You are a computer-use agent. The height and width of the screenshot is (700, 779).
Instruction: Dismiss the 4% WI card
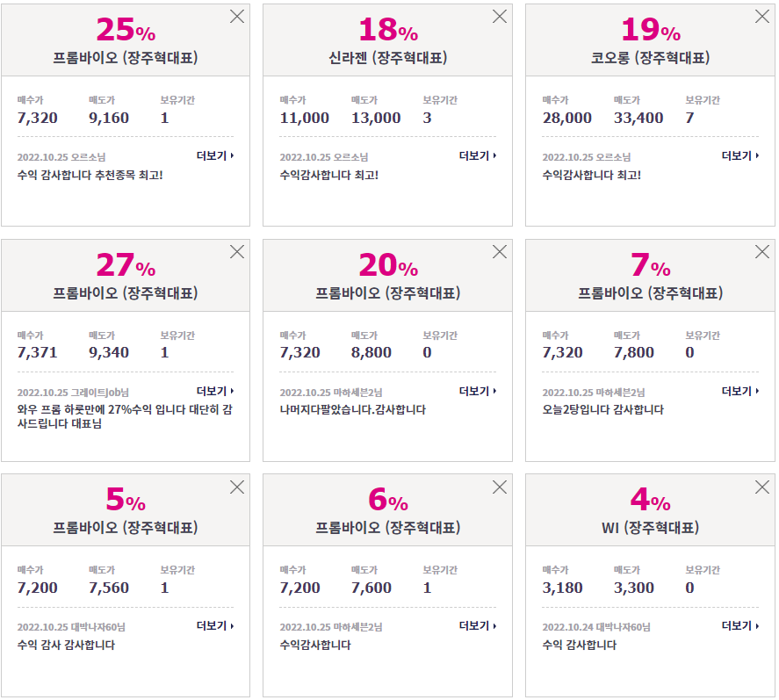761,487
